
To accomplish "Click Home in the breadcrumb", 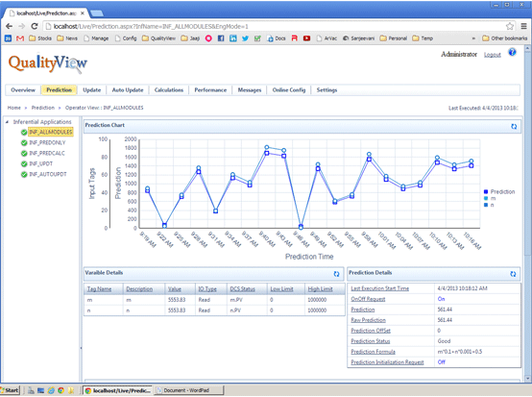I will [x=14, y=108].
